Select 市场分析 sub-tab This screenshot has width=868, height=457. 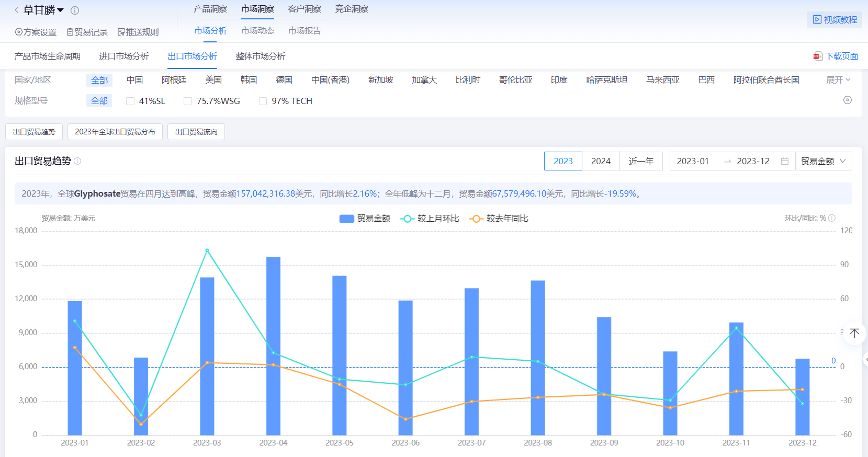tap(210, 31)
